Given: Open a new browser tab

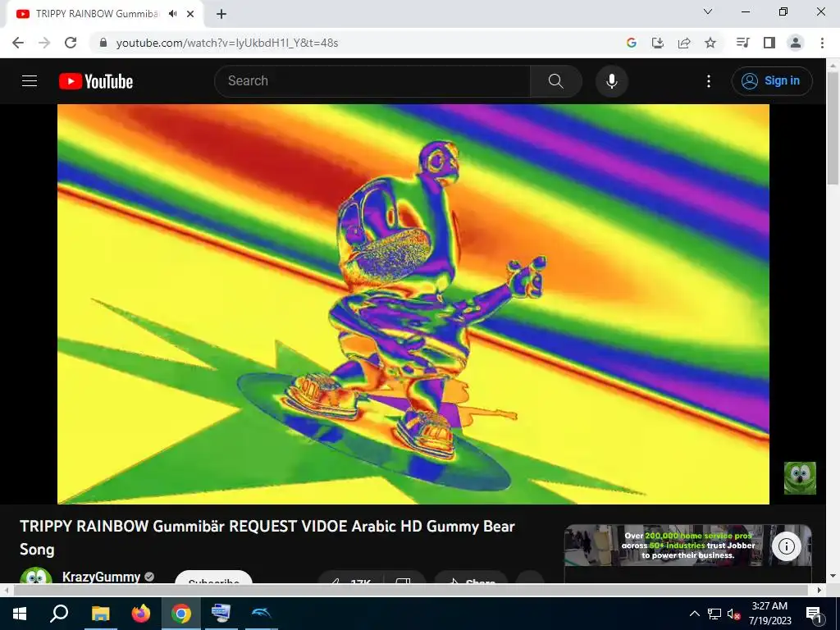Looking at the screenshot, I should coord(221,14).
